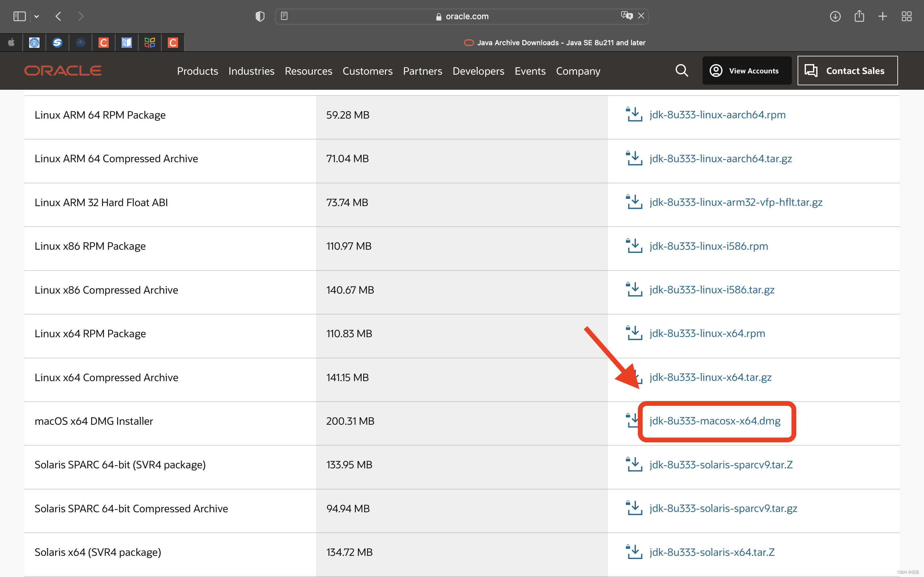This screenshot has width=924, height=577.
Task: Download jdk-8u333-linux-x64.rpm link
Action: tap(707, 333)
